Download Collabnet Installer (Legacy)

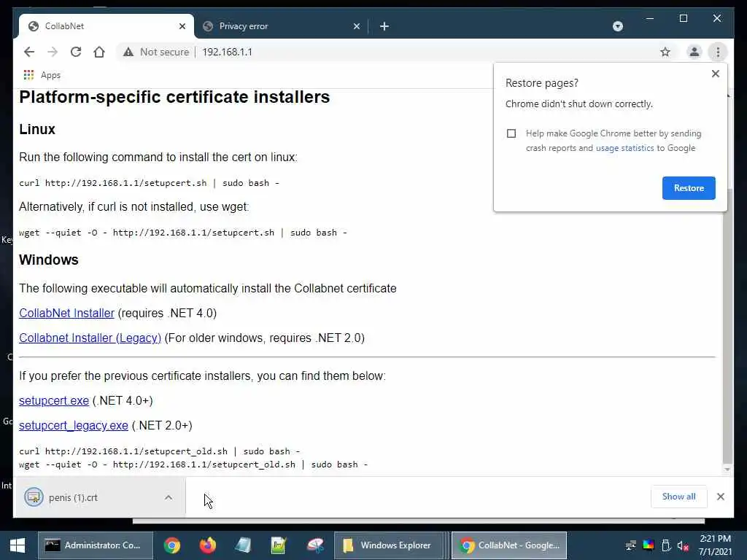pos(90,338)
